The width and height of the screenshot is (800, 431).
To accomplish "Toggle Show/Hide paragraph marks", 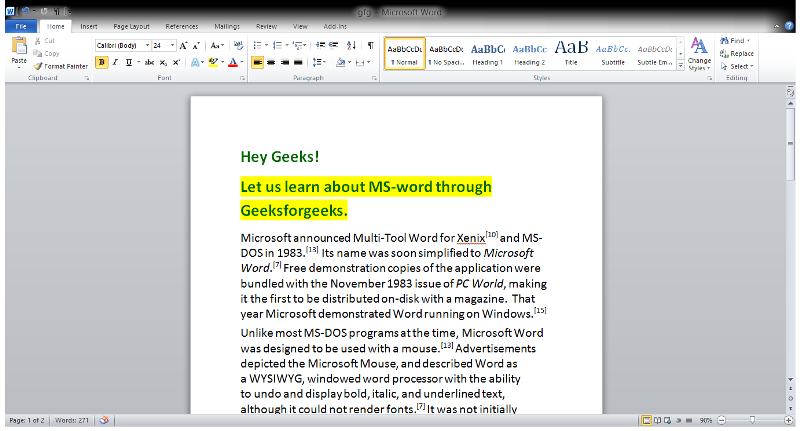I will coord(370,45).
